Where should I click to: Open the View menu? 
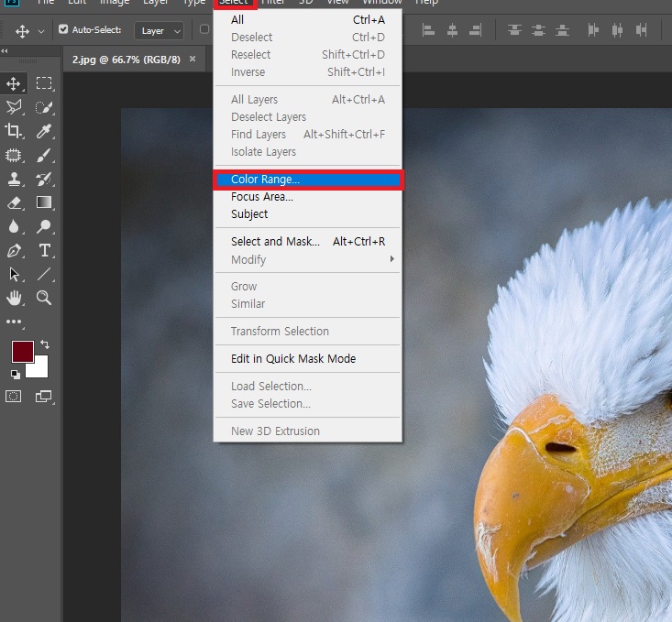click(337, 2)
